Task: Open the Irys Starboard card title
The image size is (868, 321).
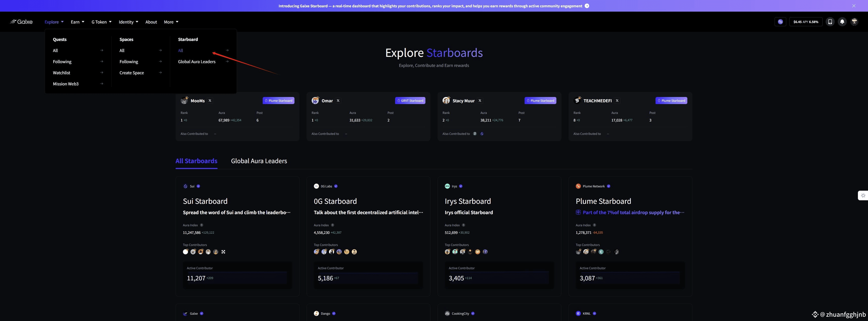Action: point(468,201)
